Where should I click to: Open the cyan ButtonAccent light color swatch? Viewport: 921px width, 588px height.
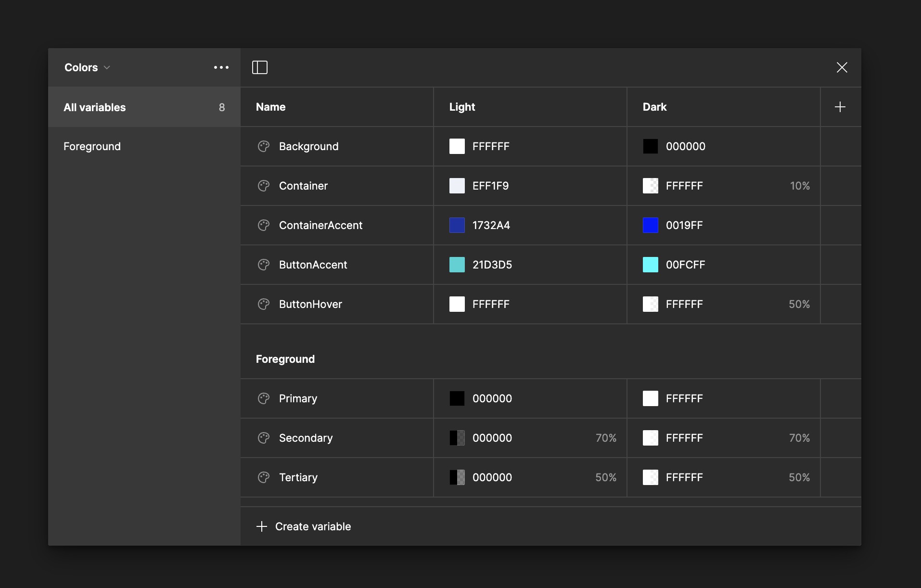coord(457,265)
